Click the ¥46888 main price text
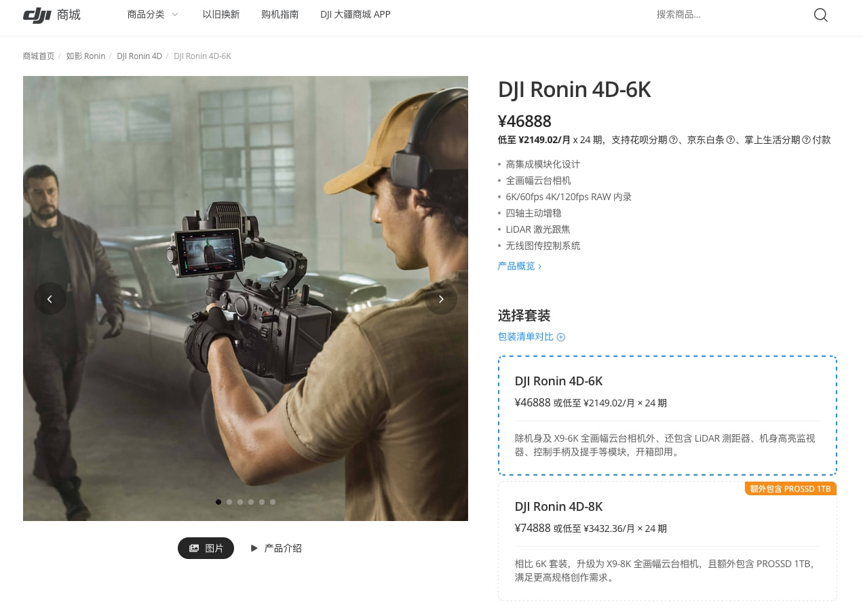The height and width of the screenshot is (616, 863). point(524,121)
